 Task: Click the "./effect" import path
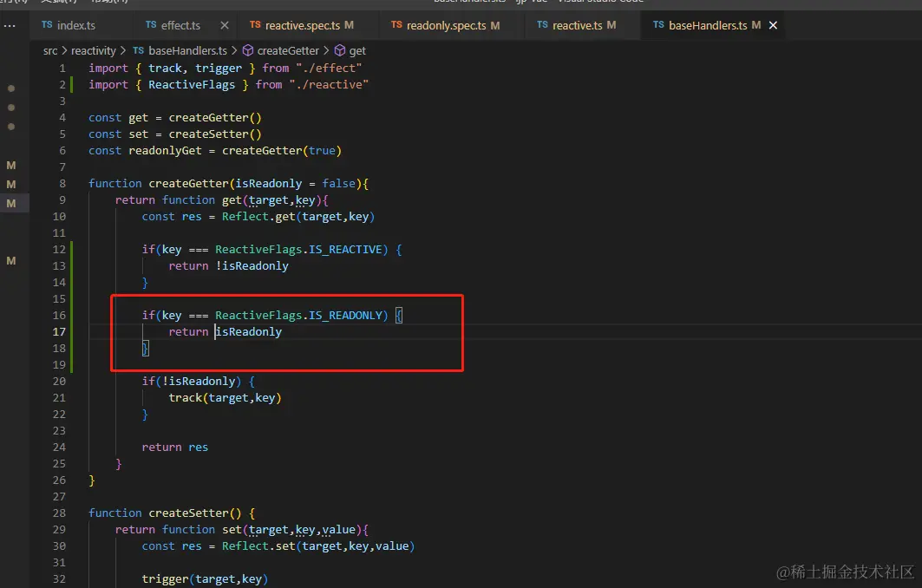coord(329,69)
